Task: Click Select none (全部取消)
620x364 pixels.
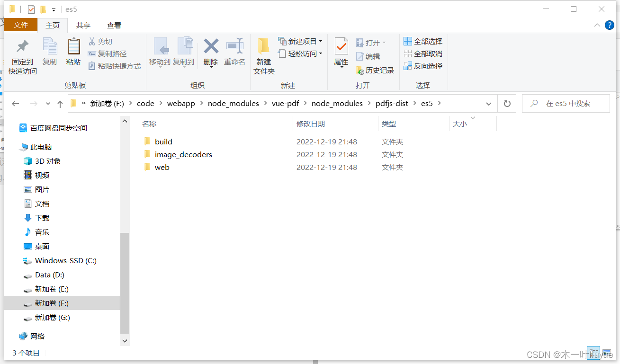Action: (x=423, y=53)
